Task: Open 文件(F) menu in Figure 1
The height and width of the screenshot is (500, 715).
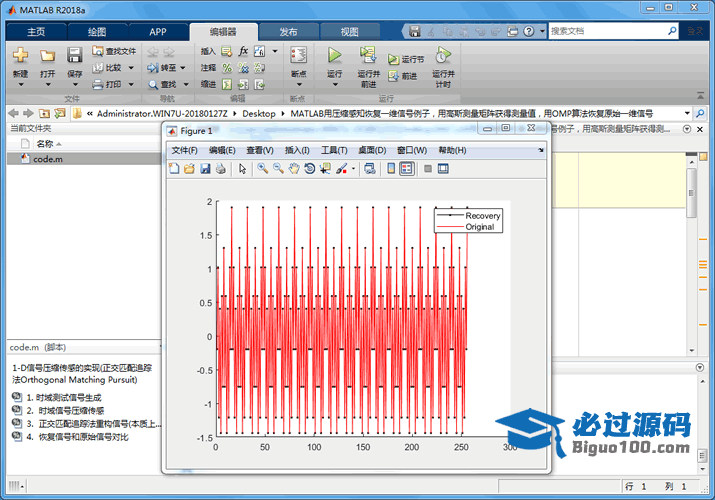Action: click(x=184, y=150)
